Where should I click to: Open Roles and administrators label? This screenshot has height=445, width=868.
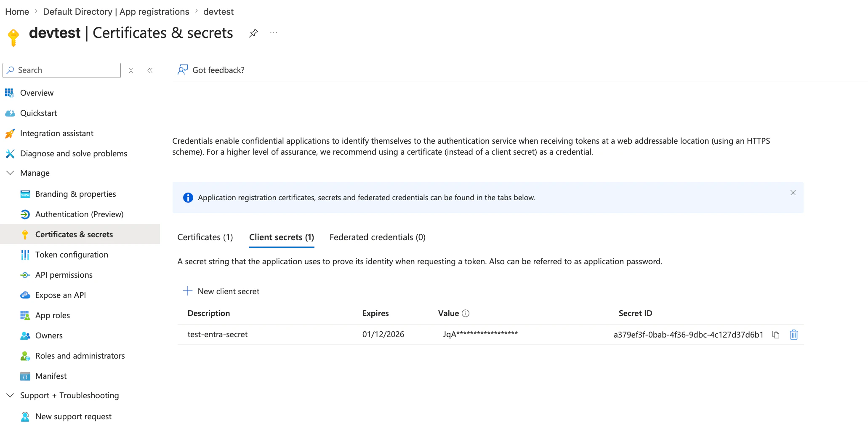[80, 356]
